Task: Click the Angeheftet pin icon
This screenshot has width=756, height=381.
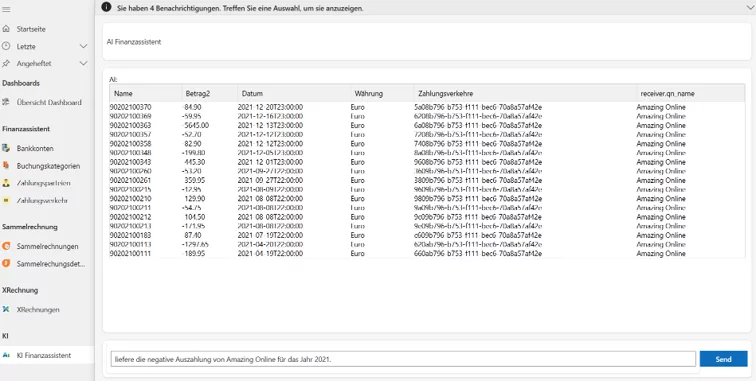Action: pyautogui.click(x=6, y=63)
